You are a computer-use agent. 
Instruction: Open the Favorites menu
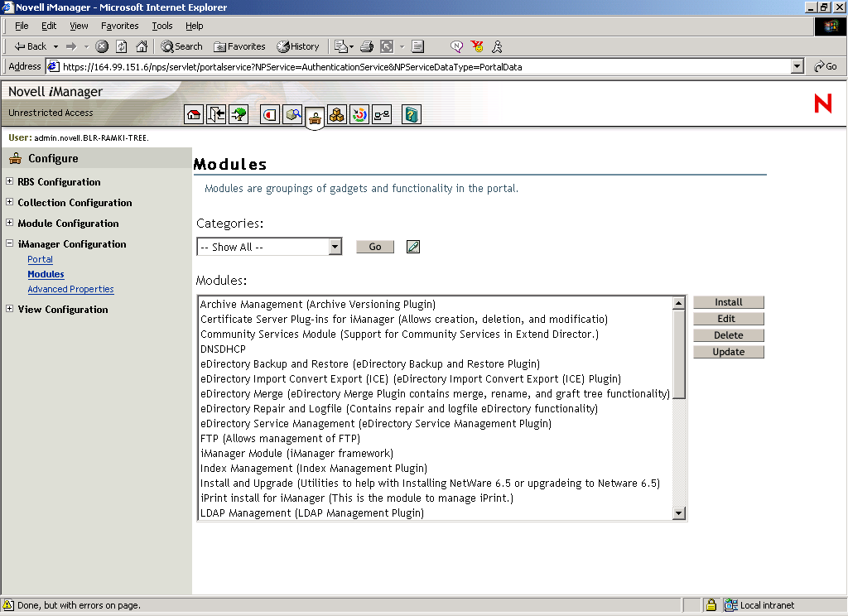coord(119,26)
